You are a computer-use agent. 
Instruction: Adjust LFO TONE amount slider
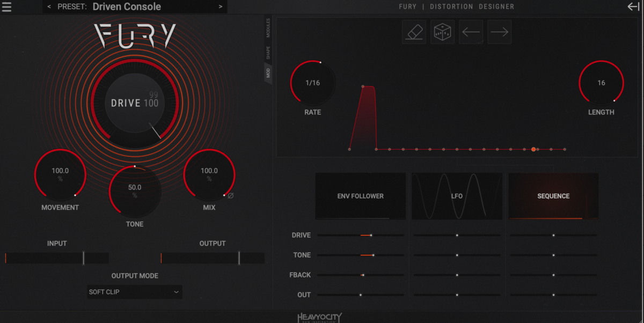[x=457, y=255]
